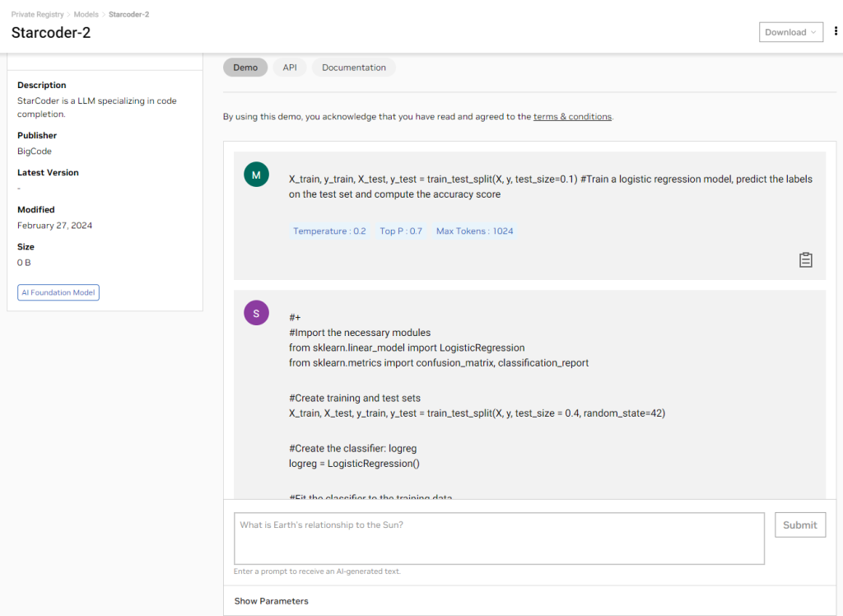Click the 'Enter a prompt' helper text
The width and height of the screenshot is (843, 616).
coord(317,572)
